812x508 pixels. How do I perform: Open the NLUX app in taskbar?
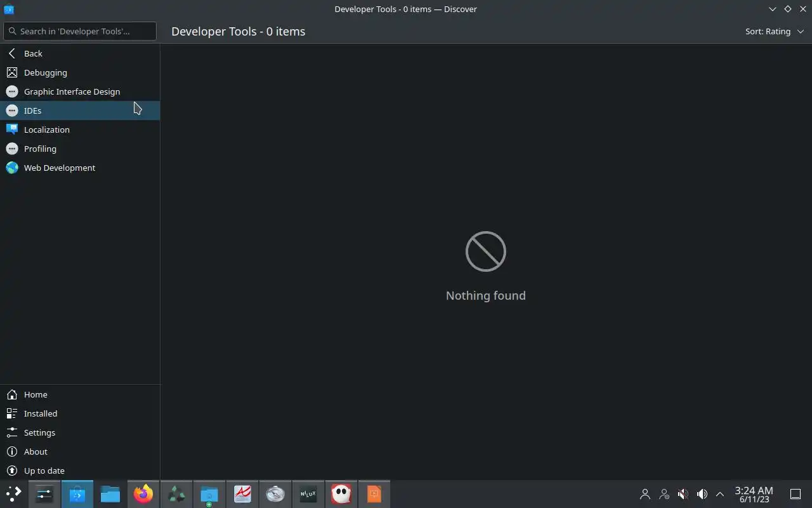pyautogui.click(x=308, y=494)
